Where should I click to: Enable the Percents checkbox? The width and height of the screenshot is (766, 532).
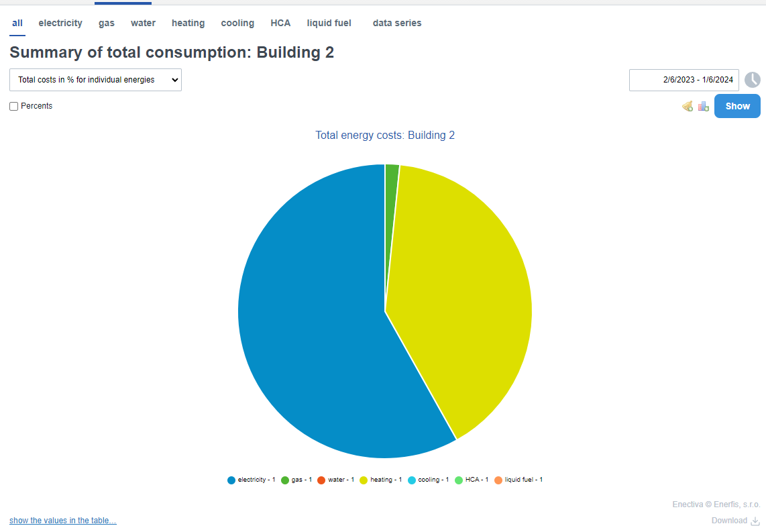pyautogui.click(x=14, y=106)
